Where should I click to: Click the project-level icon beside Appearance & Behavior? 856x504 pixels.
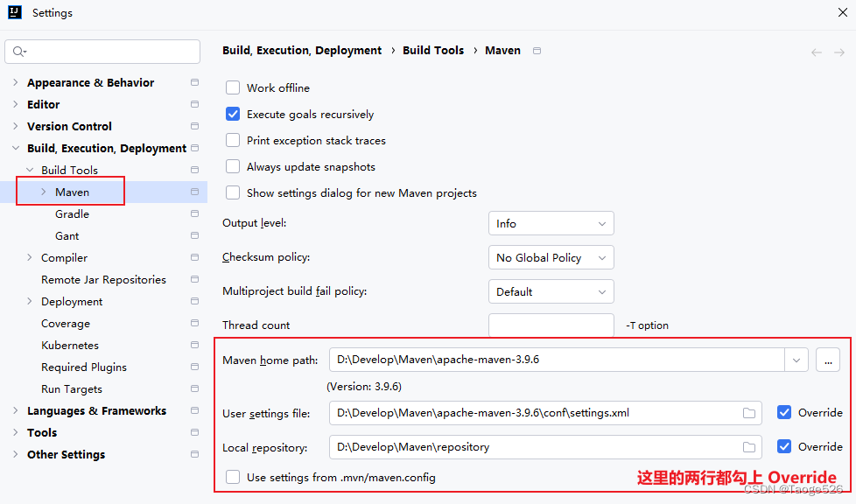[194, 82]
